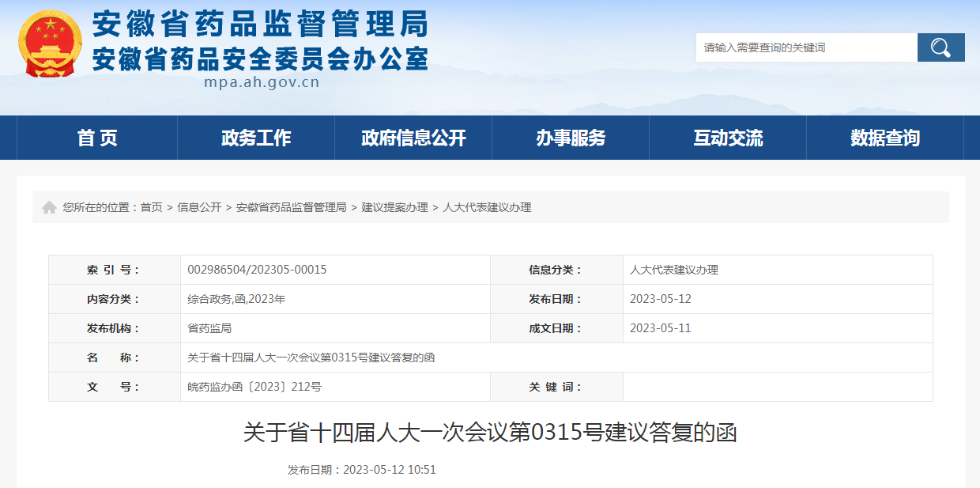Select document number 皖药监办函〔2023〕212号

pyautogui.click(x=254, y=387)
